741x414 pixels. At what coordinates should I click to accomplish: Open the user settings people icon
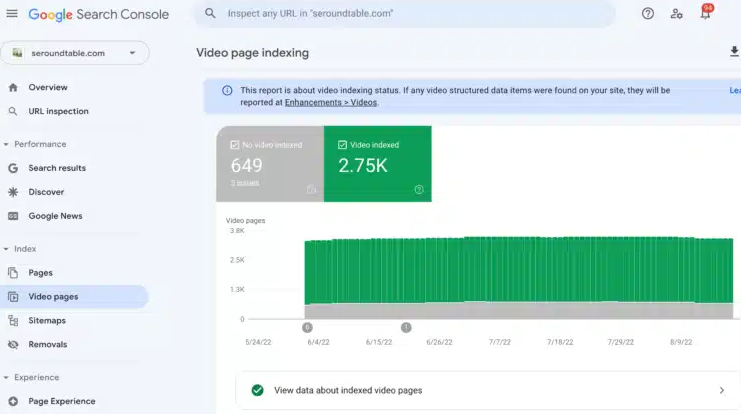coord(677,14)
